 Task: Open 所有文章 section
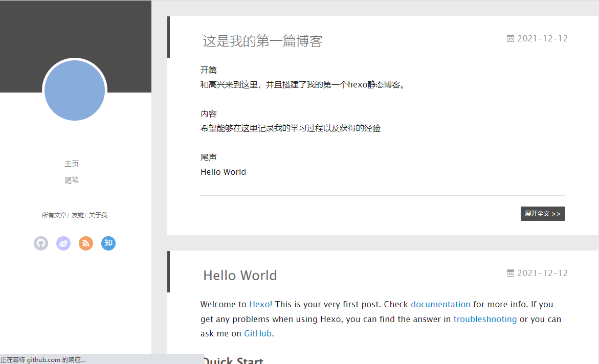click(54, 215)
